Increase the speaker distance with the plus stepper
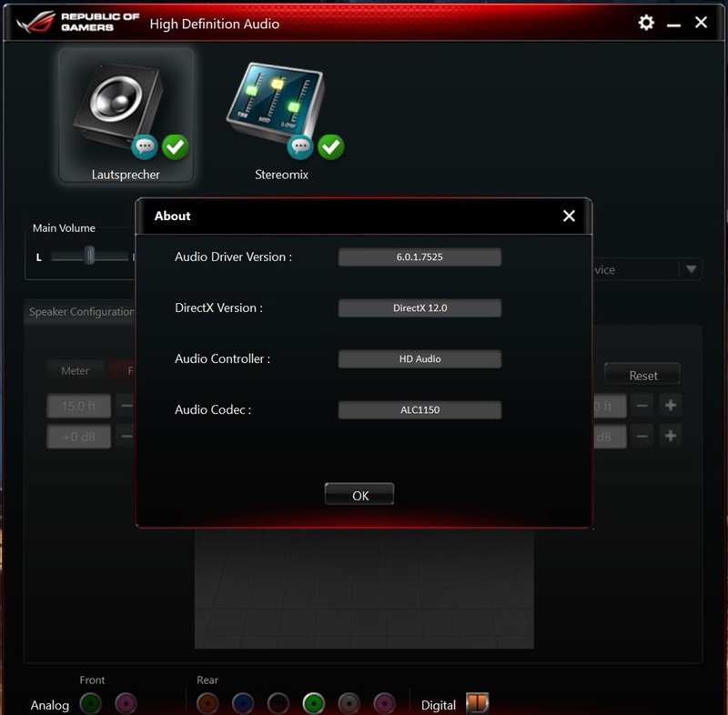Viewport: 728px width, 715px height. [670, 406]
